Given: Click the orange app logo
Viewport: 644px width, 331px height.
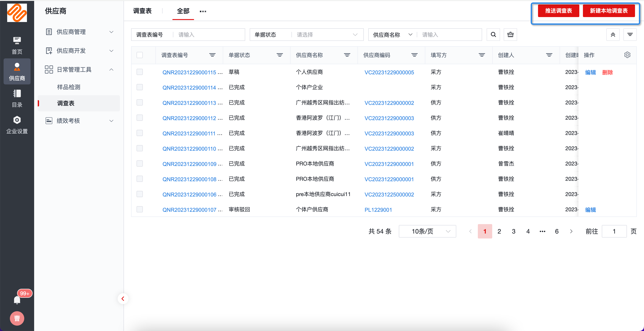Looking at the screenshot, I should coord(17,13).
